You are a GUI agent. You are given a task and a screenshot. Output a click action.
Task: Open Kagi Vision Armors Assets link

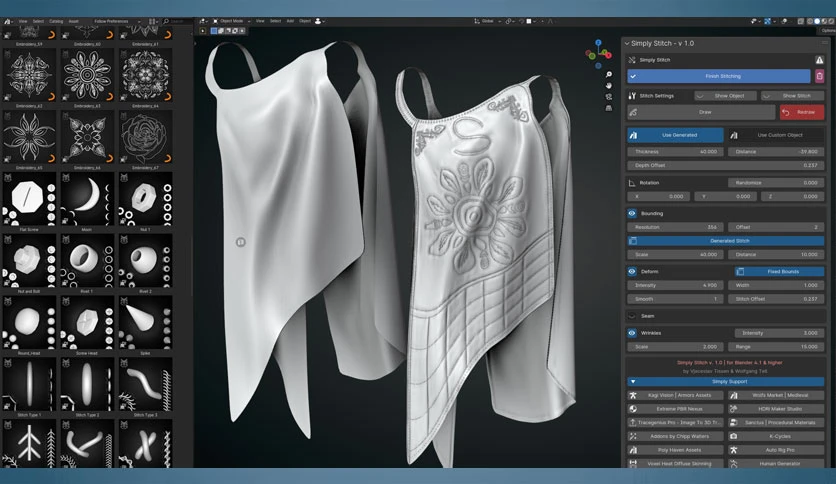point(676,396)
